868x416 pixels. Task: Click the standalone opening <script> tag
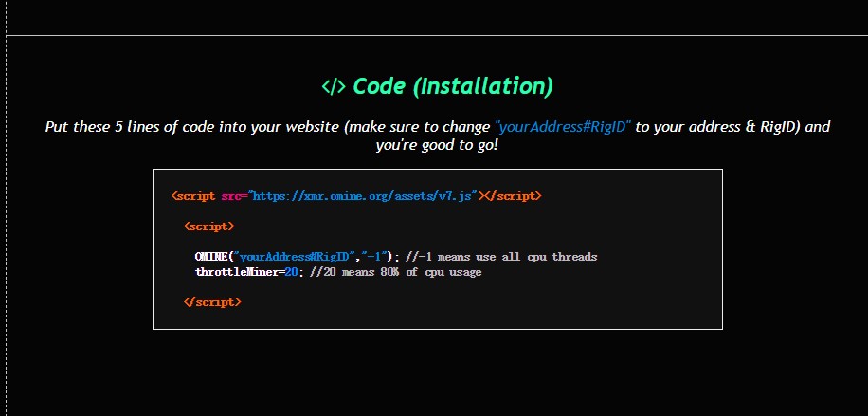[x=209, y=226]
